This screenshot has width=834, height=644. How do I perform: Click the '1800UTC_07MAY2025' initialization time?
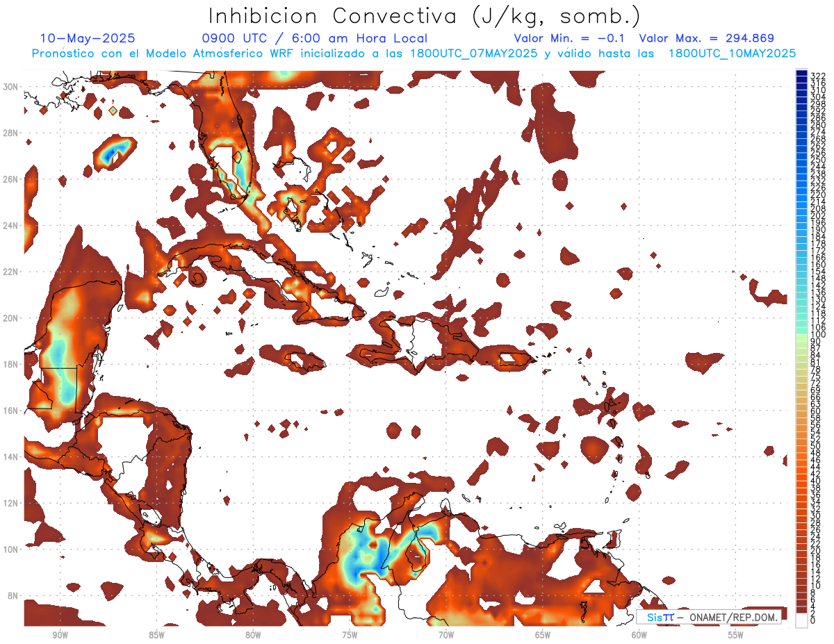pyautogui.click(x=475, y=53)
